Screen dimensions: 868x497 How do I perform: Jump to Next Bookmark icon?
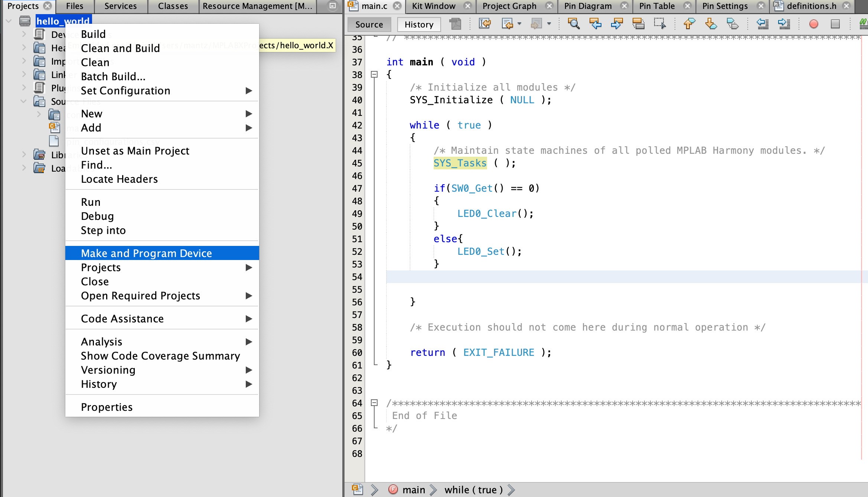[711, 24]
